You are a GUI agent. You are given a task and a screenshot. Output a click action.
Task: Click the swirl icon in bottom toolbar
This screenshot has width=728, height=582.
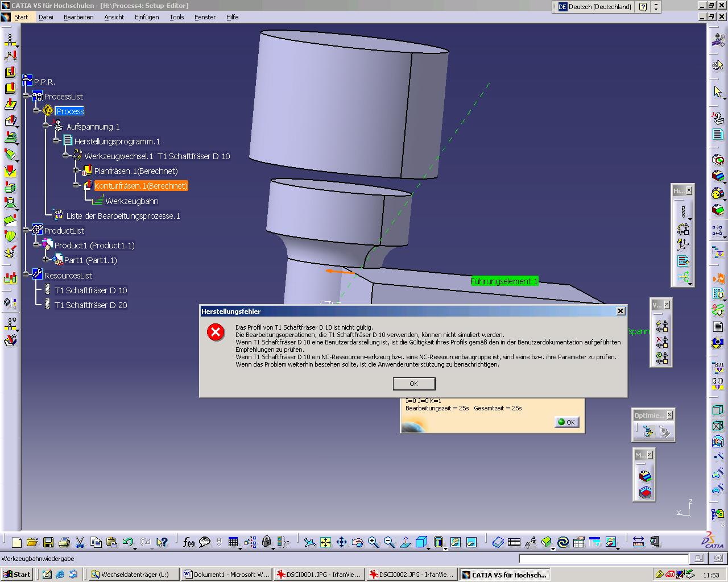563,542
